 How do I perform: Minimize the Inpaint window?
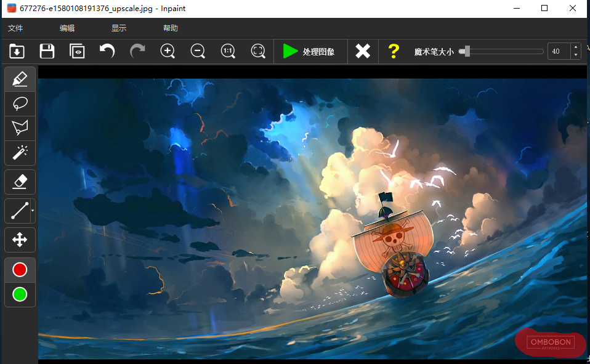point(517,8)
